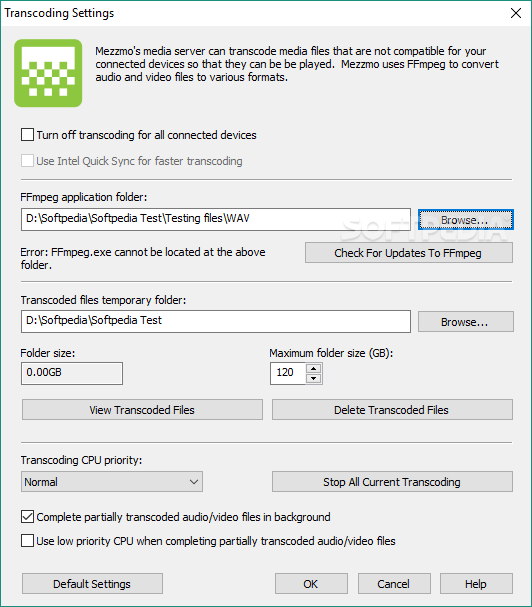532x607 pixels.
Task: Uncheck Complete partially transcoded files in background
Action: point(27,517)
